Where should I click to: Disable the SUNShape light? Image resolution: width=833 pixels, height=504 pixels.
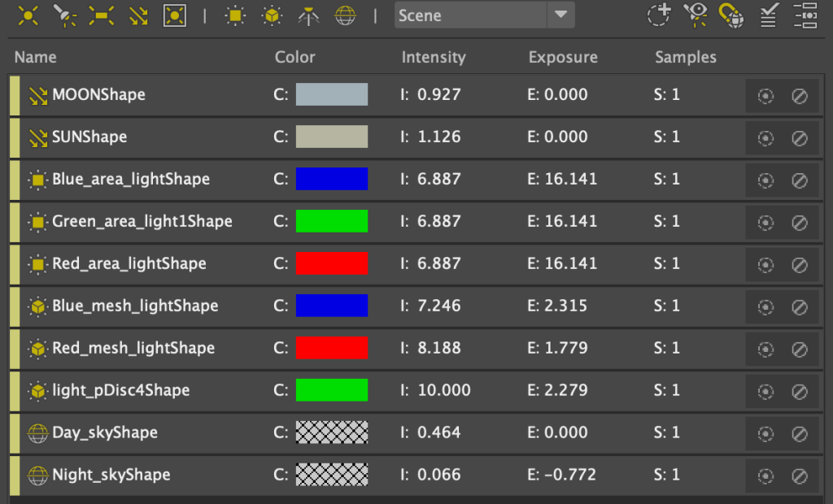pyautogui.click(x=800, y=138)
